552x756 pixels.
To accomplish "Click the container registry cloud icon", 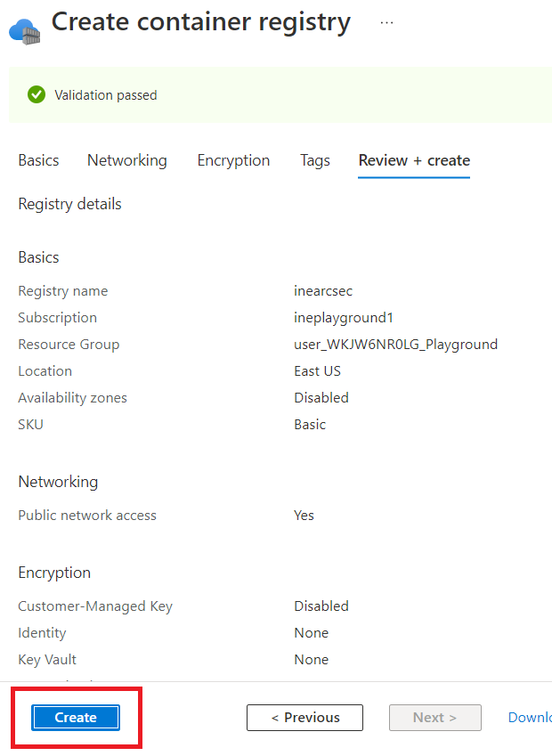I will click(x=23, y=29).
